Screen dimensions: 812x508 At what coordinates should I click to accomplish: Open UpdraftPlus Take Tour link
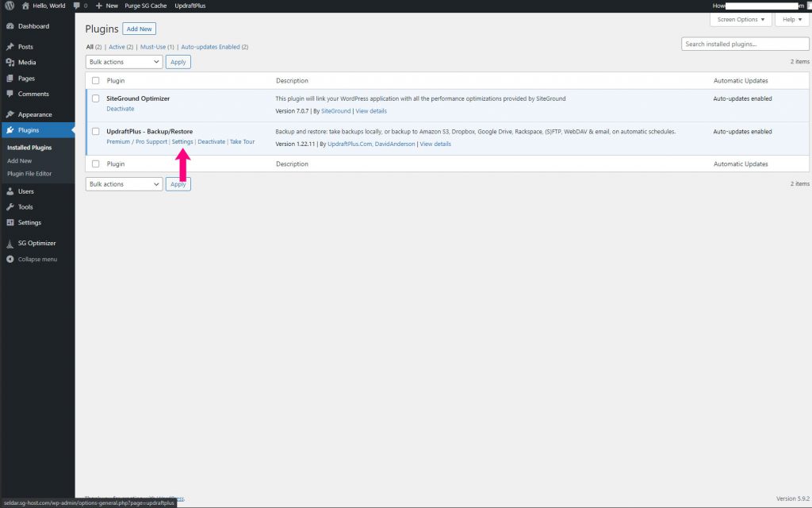(243, 141)
